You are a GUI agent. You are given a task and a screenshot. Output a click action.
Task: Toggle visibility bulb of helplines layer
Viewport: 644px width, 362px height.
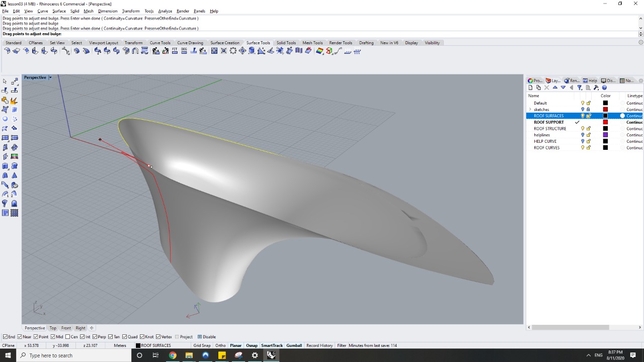[583, 135]
